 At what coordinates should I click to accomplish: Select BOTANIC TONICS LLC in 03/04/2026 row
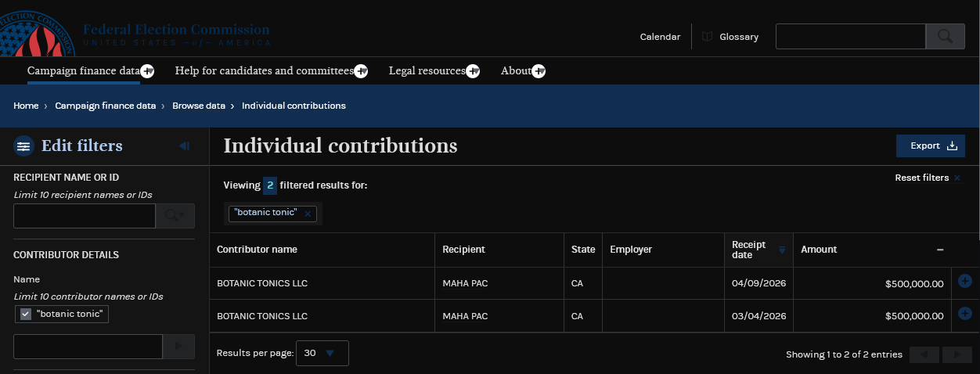(x=262, y=316)
